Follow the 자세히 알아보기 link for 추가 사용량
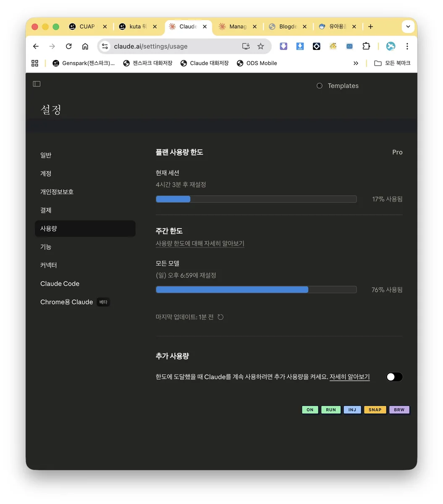Viewport: 443px width, 504px height. click(349, 377)
